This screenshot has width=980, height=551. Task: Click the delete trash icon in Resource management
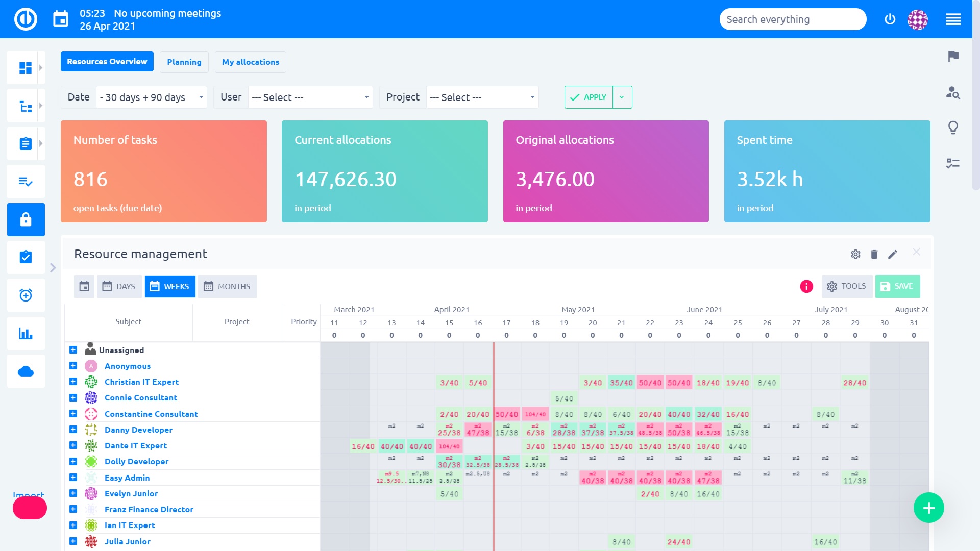(x=874, y=254)
